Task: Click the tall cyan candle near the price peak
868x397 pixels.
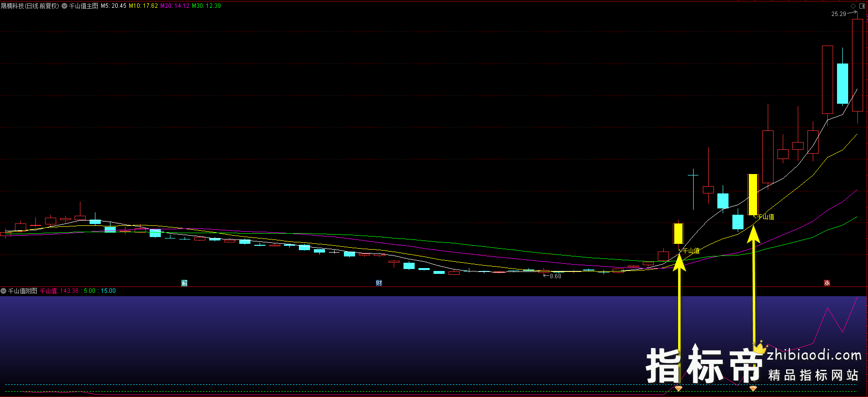Action: coord(842,83)
